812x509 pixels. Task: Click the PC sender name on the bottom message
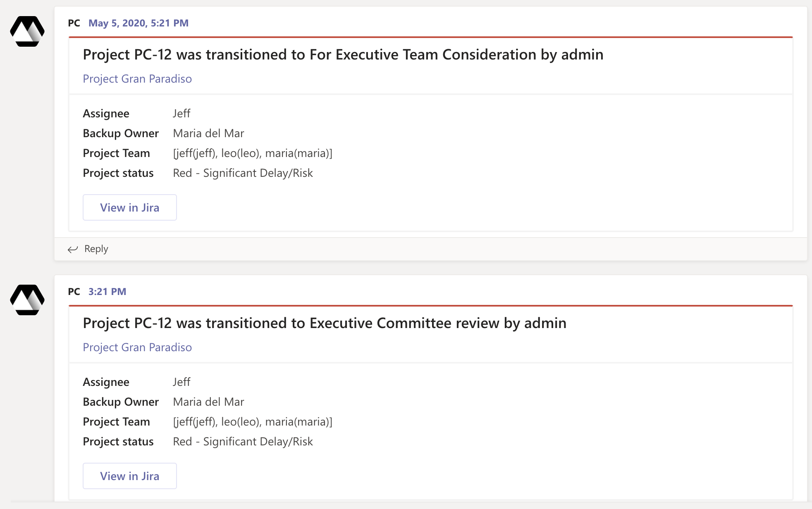coord(74,292)
